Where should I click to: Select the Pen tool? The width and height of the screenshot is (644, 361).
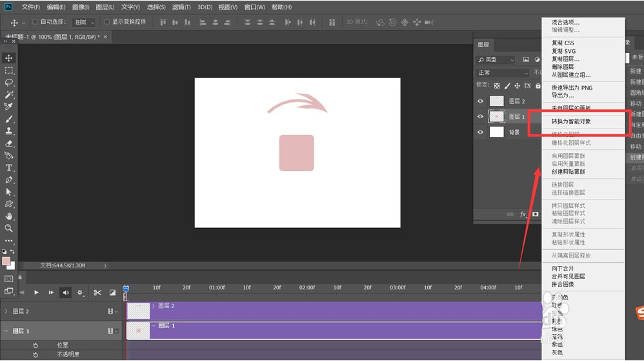click(x=9, y=180)
